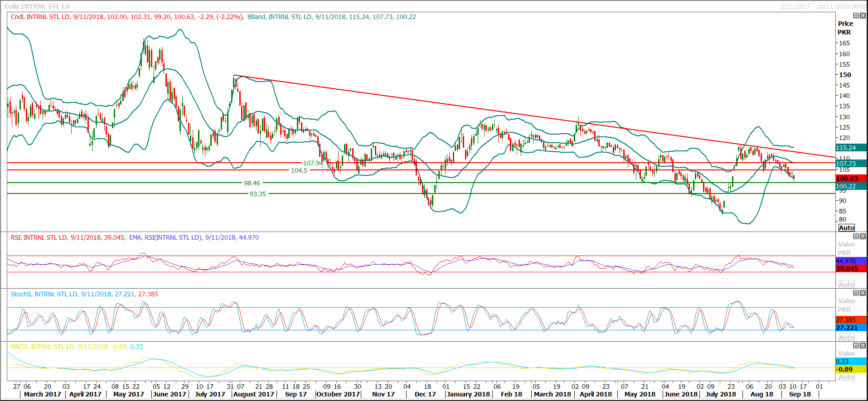Close the MACD indicator panel
The width and height of the screenshot is (868, 401).
point(863,346)
